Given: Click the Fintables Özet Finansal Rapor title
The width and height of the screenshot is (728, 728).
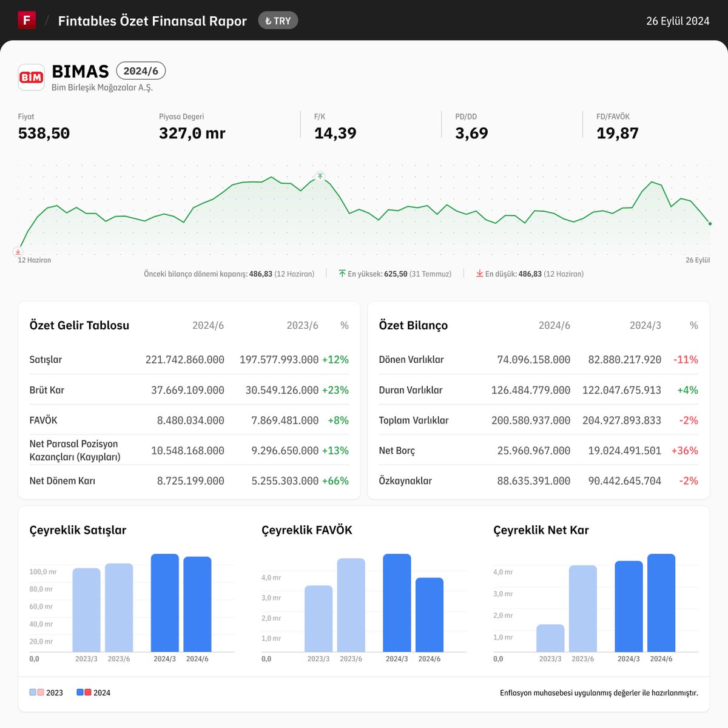Looking at the screenshot, I should coord(152,21).
